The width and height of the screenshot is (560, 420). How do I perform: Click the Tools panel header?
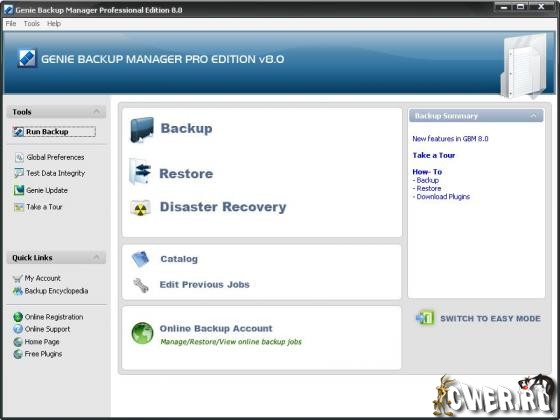pyautogui.click(x=56, y=112)
